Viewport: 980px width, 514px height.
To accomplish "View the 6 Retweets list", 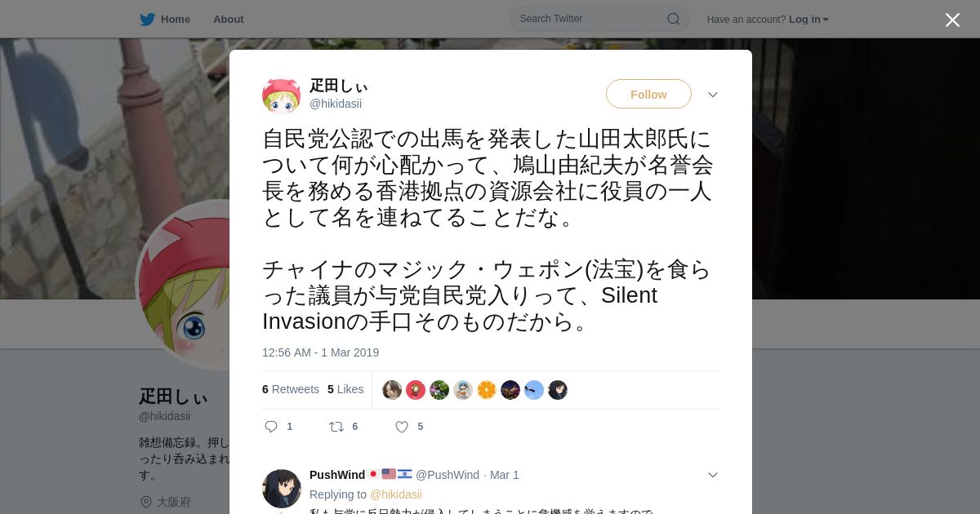I will pyautogui.click(x=291, y=389).
